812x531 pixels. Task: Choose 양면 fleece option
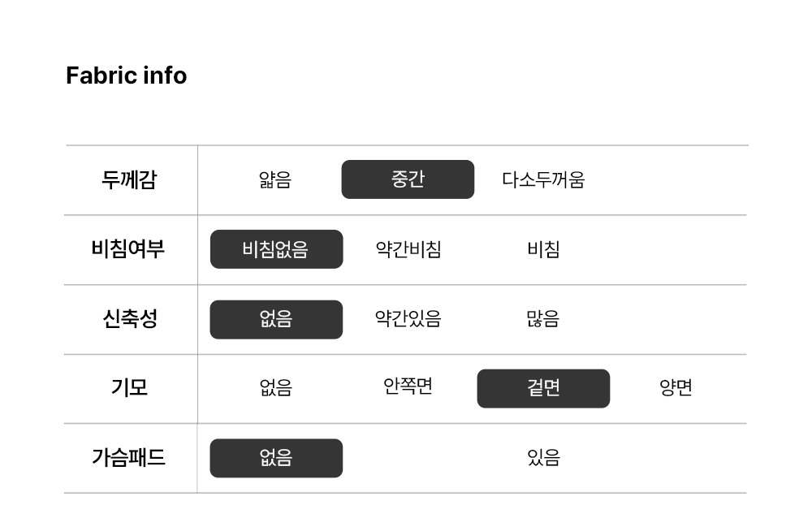(x=676, y=388)
